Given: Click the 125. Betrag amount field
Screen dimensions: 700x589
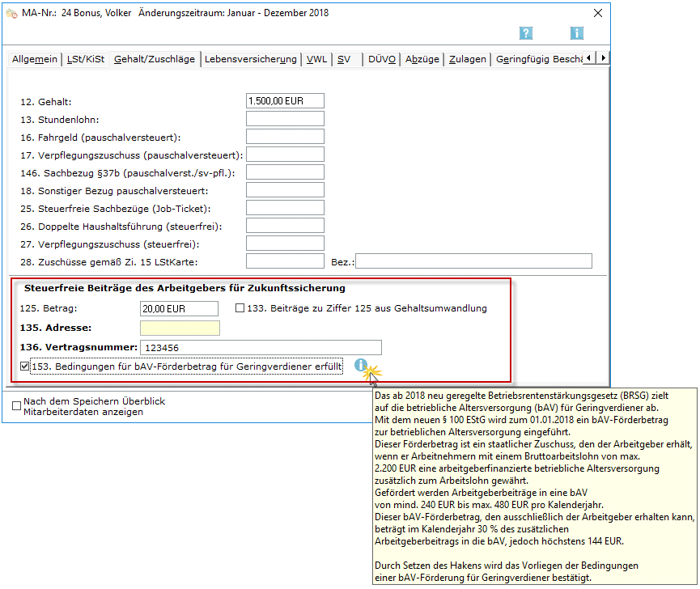Looking at the screenshot, I should click(x=180, y=308).
